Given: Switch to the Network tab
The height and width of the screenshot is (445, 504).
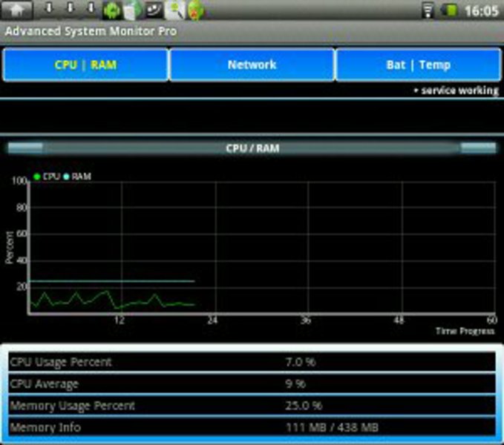Looking at the screenshot, I should (252, 65).
